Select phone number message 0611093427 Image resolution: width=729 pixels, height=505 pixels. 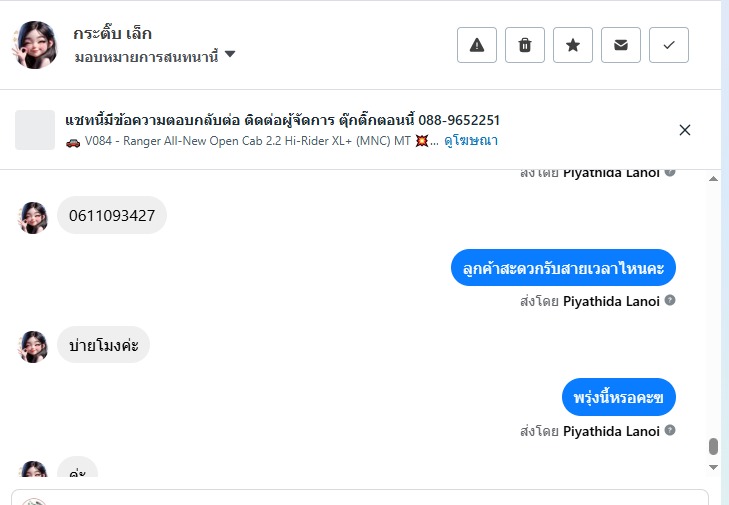point(112,215)
